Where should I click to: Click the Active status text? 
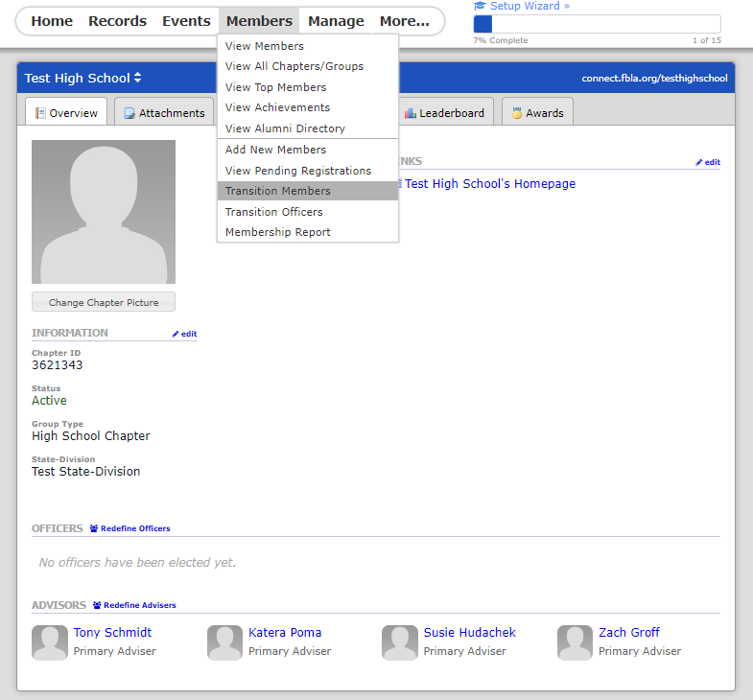point(49,401)
